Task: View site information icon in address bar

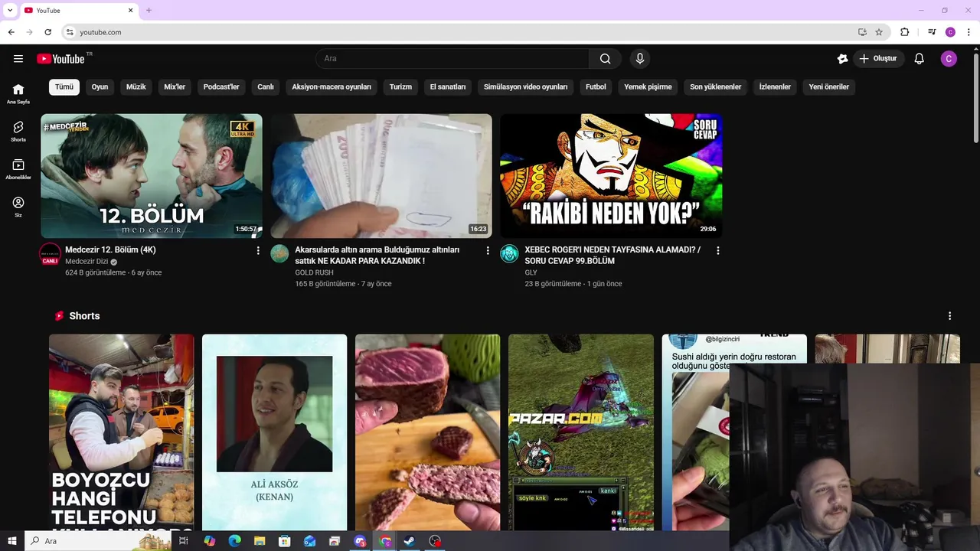Action: click(70, 32)
